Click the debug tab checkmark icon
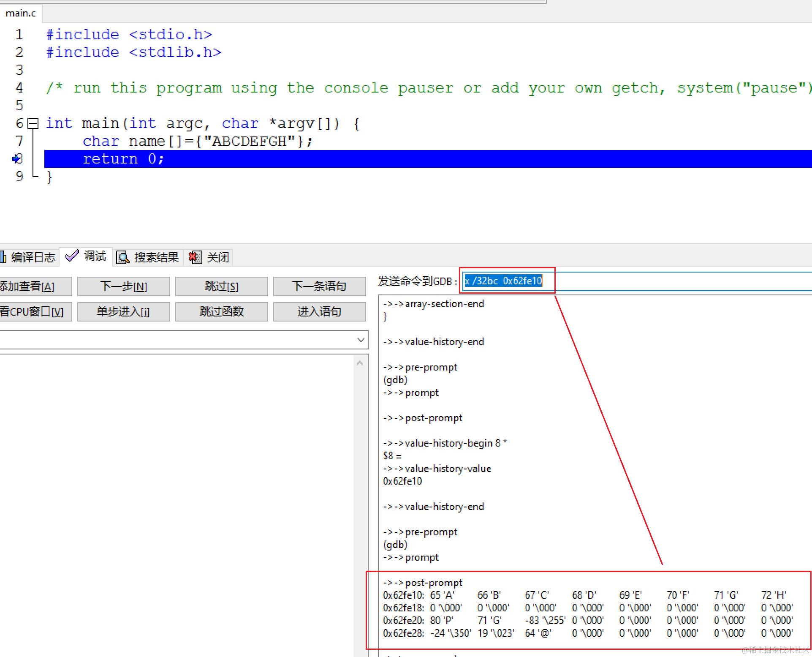Screen dimensions: 812x657 point(72,256)
